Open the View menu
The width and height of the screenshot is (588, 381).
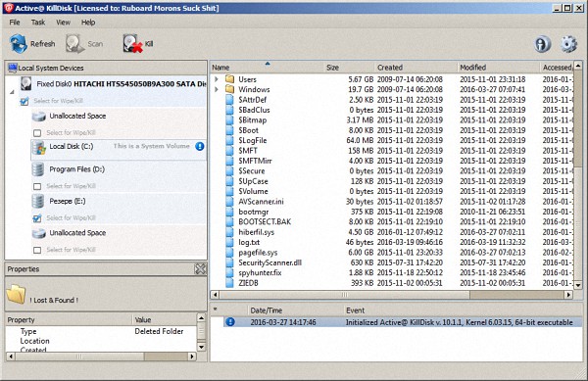63,23
